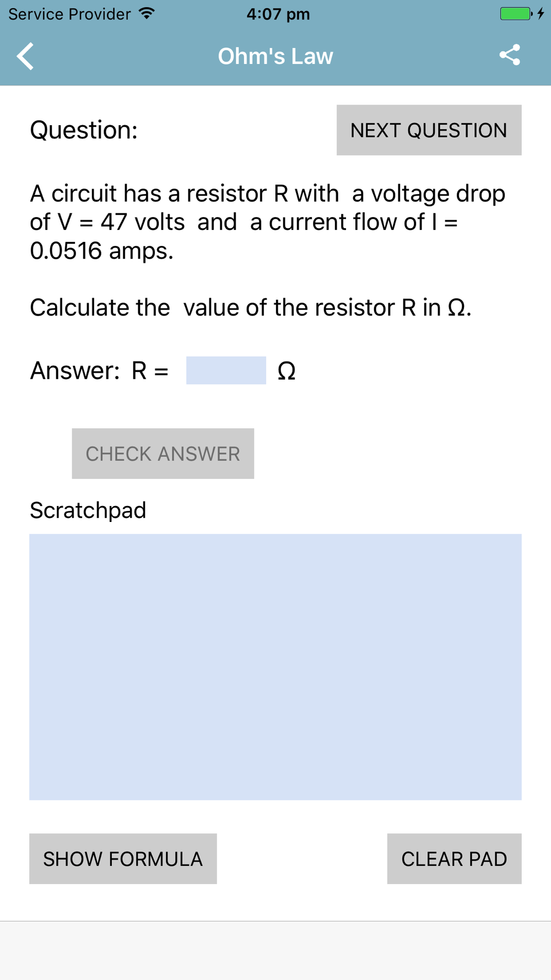Tap the Wi-Fi signal icon in the status bar
This screenshot has width=551, height=980.
point(147,14)
